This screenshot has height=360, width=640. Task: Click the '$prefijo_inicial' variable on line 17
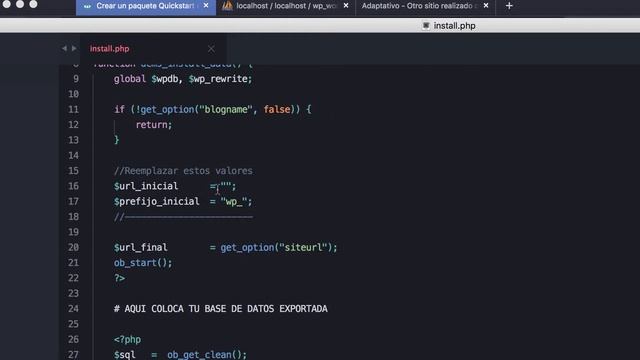pyautogui.click(x=157, y=202)
